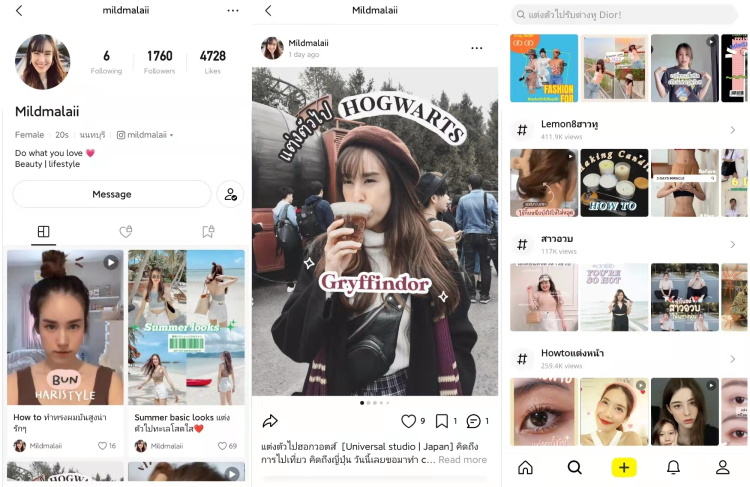Tap the hashtag icon beside สาวอวบ

click(522, 244)
